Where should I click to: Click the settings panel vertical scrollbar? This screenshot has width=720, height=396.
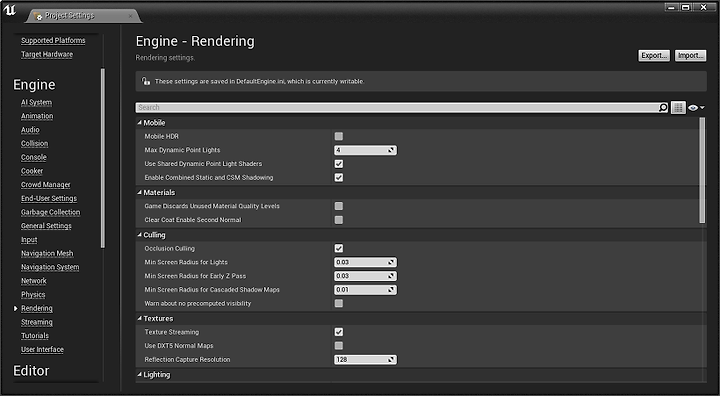click(702, 170)
